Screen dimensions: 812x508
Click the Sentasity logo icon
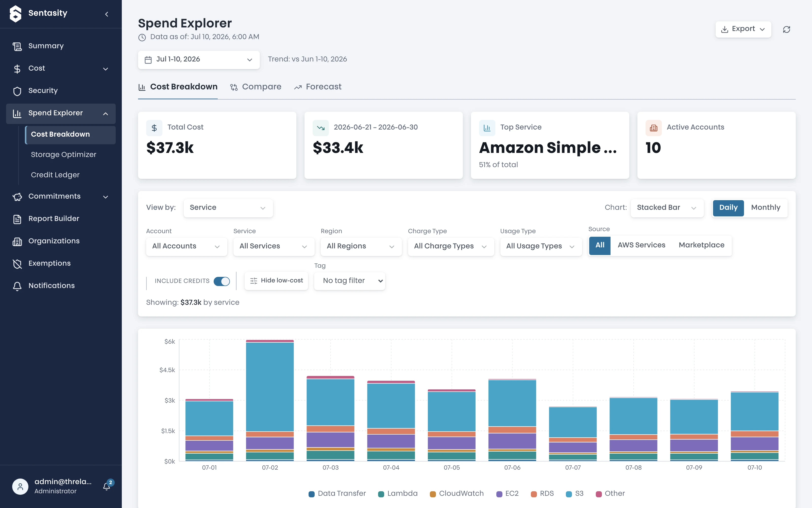click(x=15, y=14)
